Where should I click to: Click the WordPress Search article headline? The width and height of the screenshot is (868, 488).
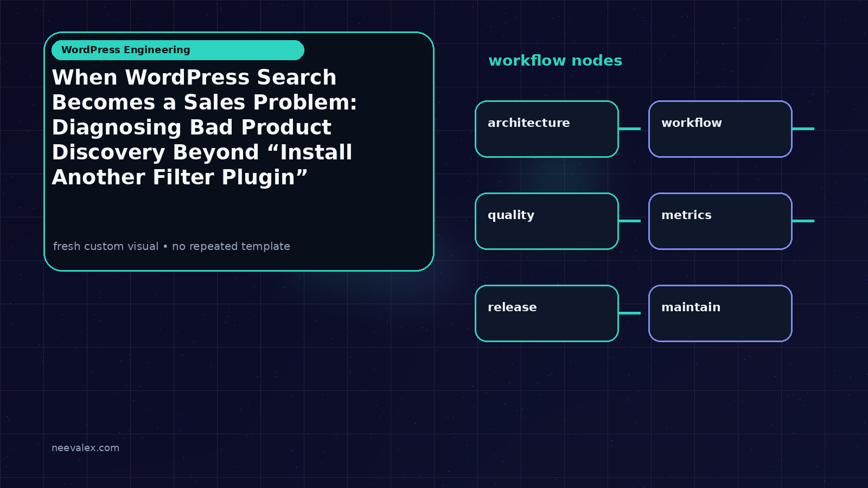[205, 127]
